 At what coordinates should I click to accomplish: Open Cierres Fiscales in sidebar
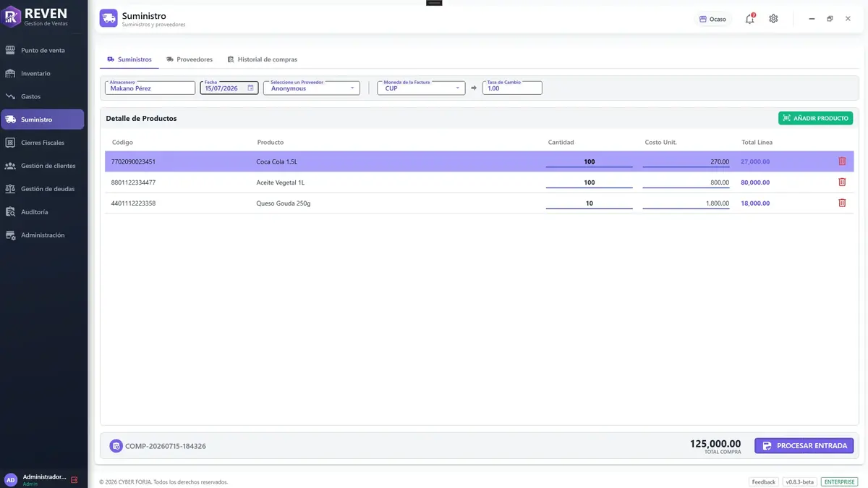(x=43, y=143)
